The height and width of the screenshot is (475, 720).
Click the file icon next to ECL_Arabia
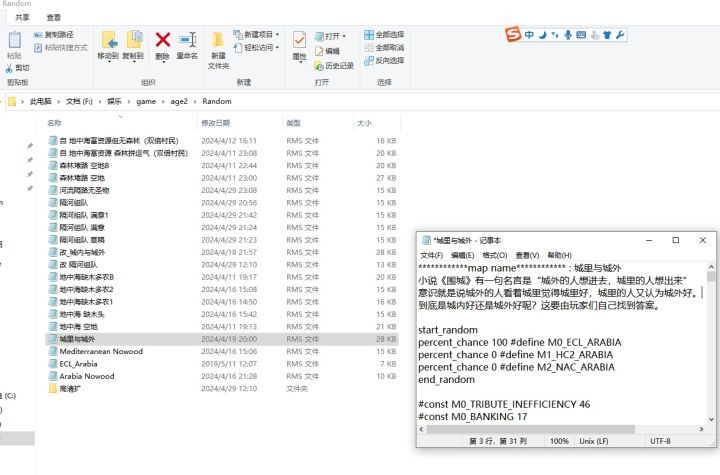[x=53, y=364]
